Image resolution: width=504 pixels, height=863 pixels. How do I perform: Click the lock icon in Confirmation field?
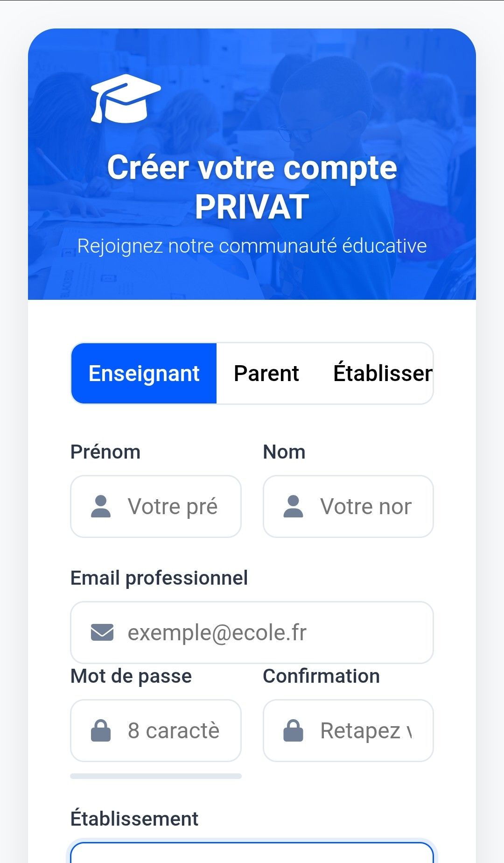click(x=293, y=731)
